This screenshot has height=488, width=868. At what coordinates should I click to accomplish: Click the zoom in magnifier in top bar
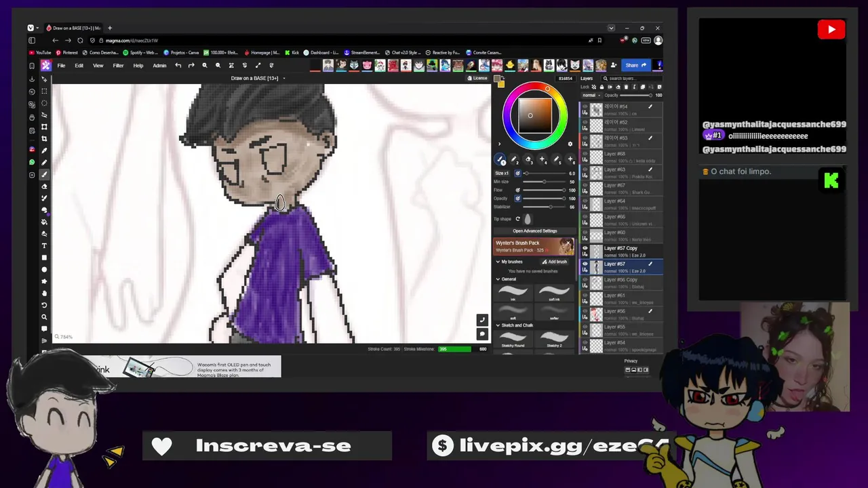click(x=204, y=65)
